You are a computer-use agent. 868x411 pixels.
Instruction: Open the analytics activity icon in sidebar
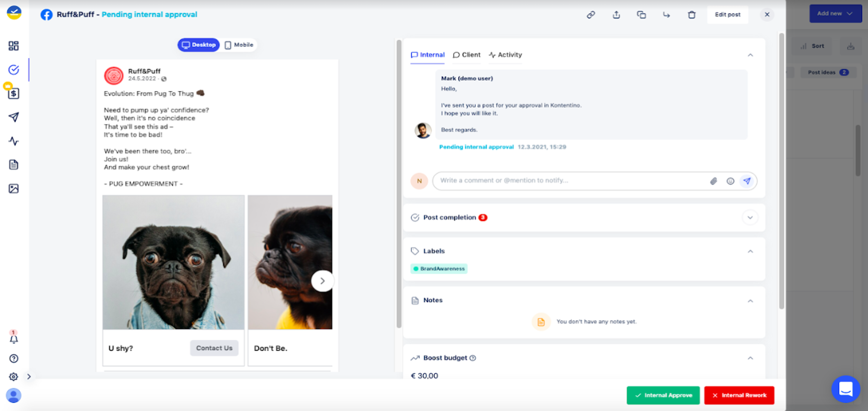(14, 142)
